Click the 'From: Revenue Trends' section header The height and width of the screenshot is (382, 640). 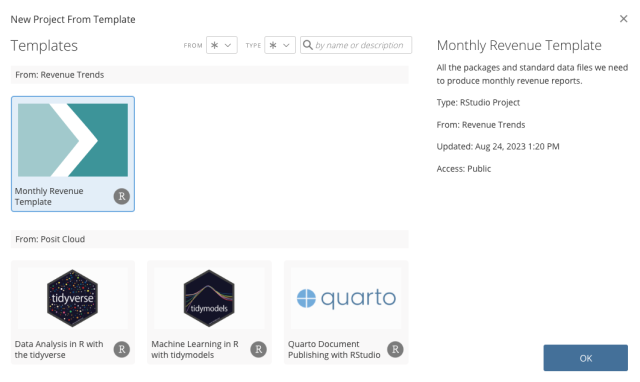coord(209,75)
